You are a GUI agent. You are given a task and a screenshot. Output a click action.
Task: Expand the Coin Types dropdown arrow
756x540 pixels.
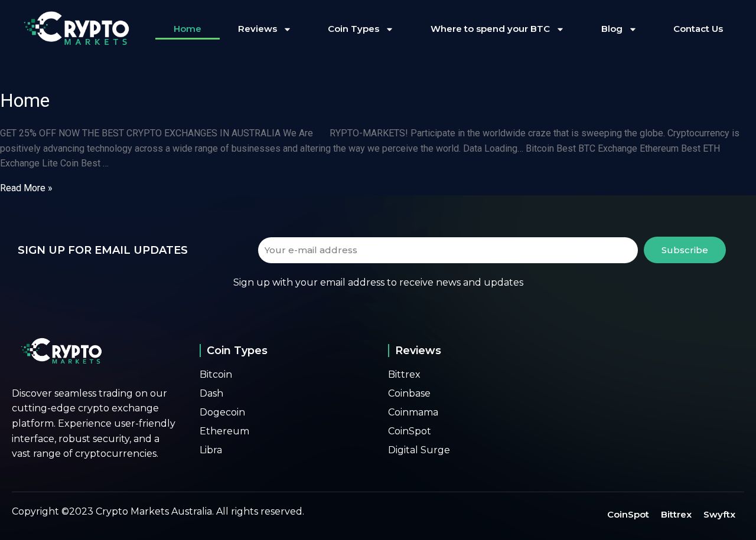coord(389,30)
